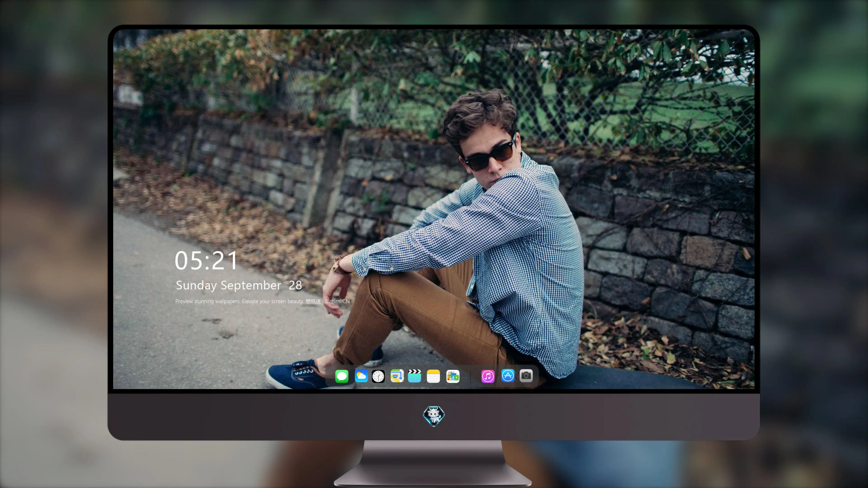This screenshot has width=868, height=488.
Task: Open the Maps app in the dock
Action: tap(397, 376)
